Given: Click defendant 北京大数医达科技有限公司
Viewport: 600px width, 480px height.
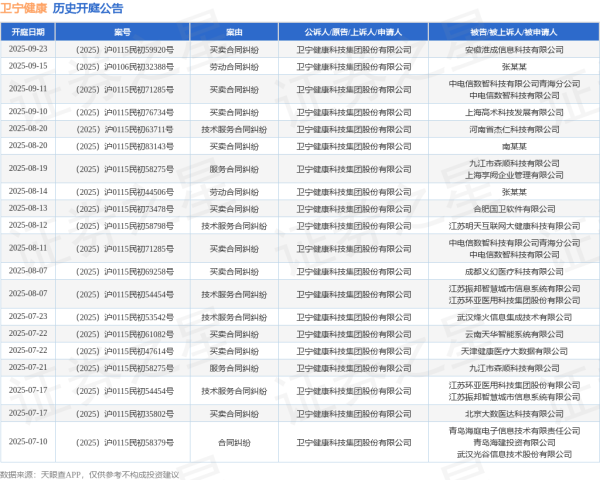Looking at the screenshot, I should (513, 412).
